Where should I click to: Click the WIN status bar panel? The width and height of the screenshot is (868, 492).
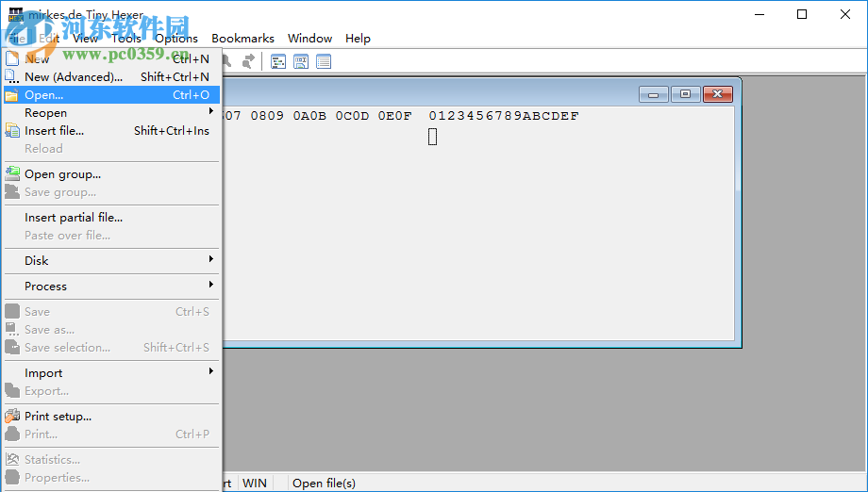click(x=255, y=483)
